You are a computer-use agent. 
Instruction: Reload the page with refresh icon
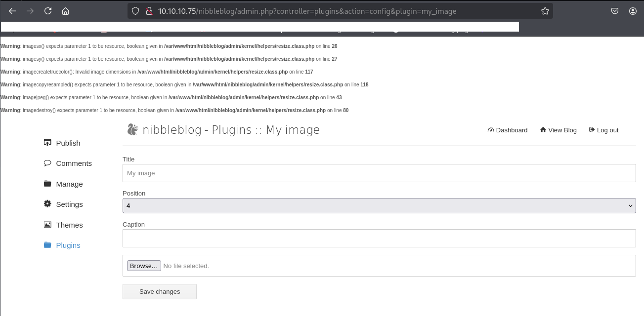pyautogui.click(x=48, y=11)
